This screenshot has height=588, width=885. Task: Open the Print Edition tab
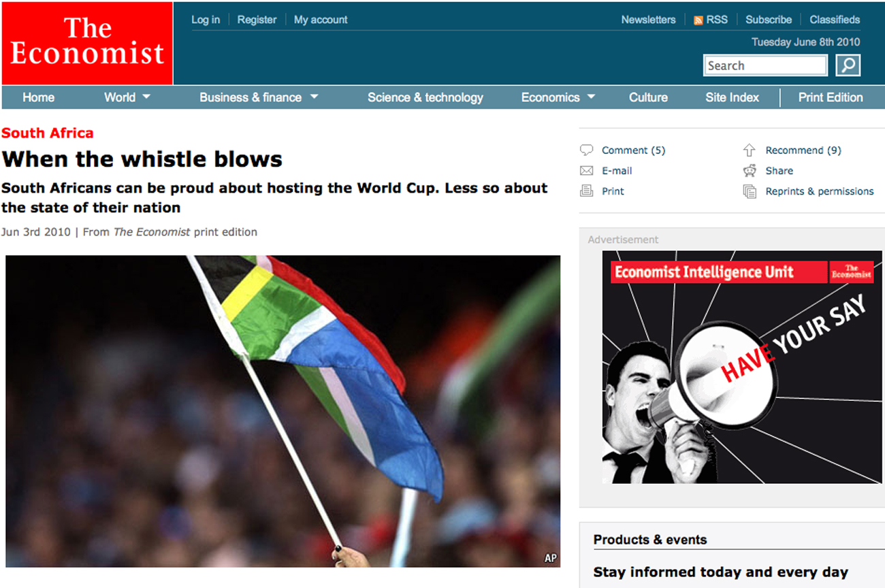[x=831, y=97]
